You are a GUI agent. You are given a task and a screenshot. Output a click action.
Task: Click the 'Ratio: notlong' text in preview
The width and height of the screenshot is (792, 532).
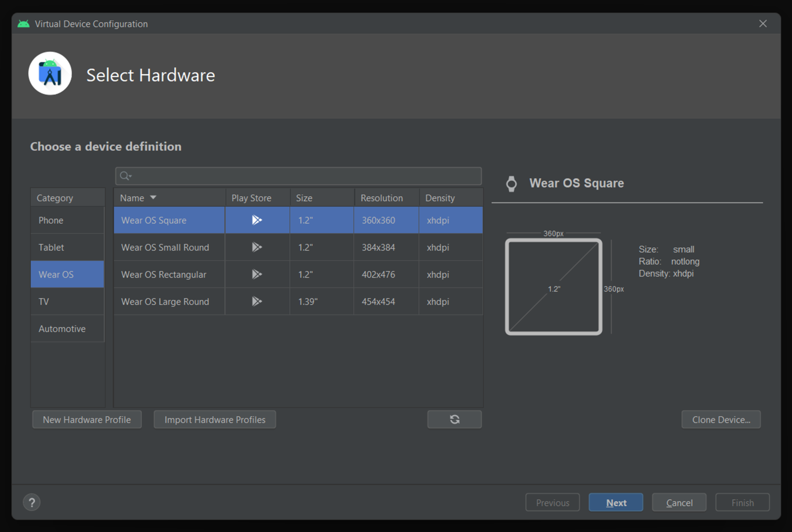pyautogui.click(x=669, y=261)
